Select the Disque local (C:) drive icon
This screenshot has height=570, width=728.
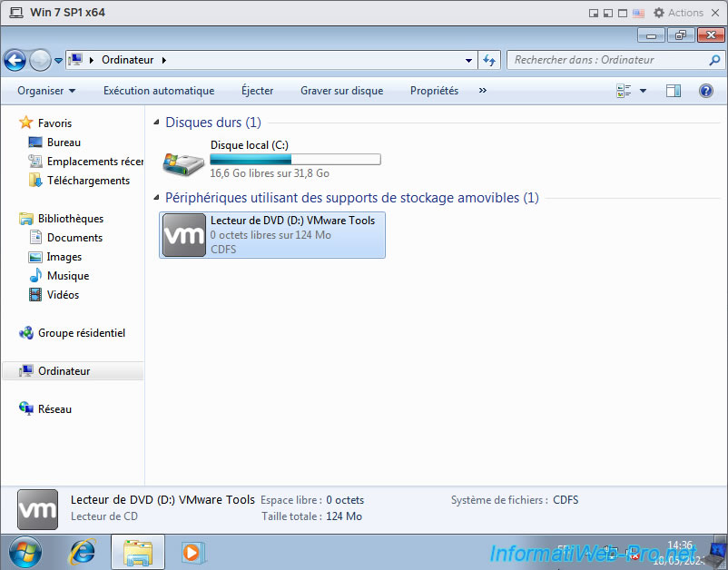[183, 162]
